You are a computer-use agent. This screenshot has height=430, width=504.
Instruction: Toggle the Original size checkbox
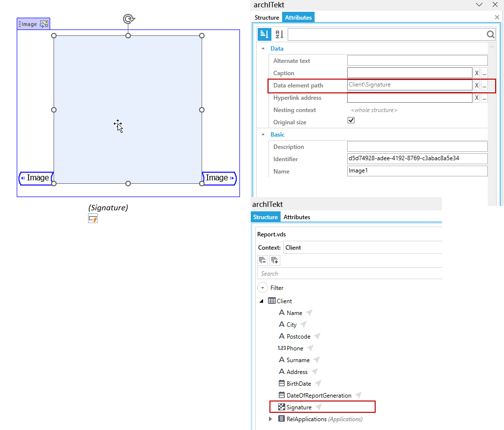pos(351,120)
